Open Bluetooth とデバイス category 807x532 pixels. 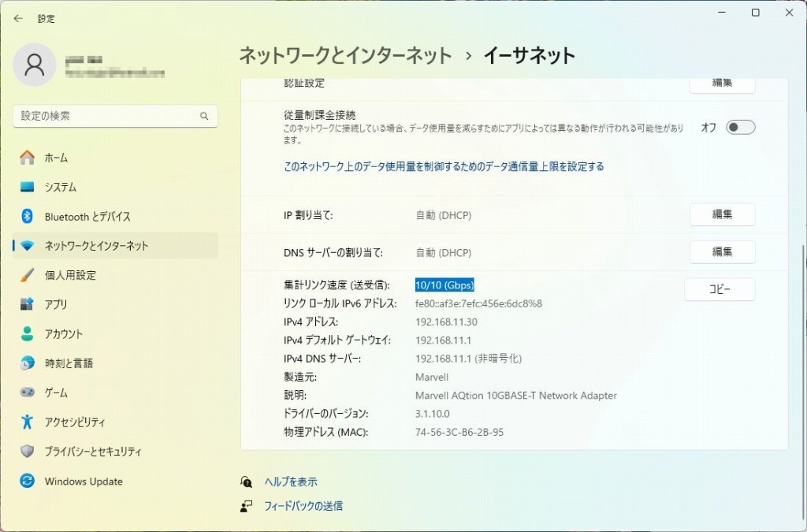point(87,217)
